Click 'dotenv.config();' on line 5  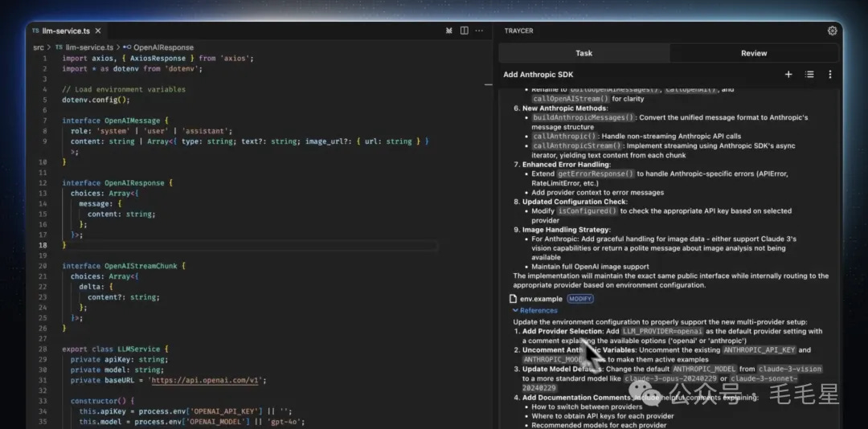[x=96, y=100]
